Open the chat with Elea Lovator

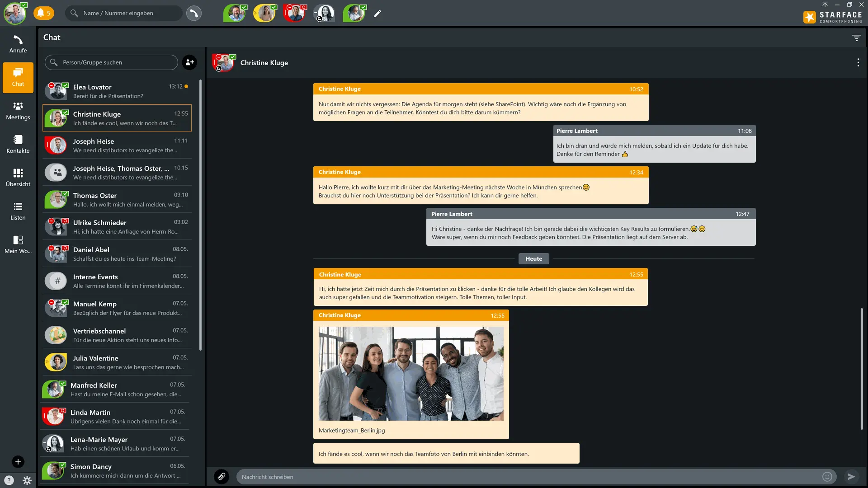(x=118, y=91)
